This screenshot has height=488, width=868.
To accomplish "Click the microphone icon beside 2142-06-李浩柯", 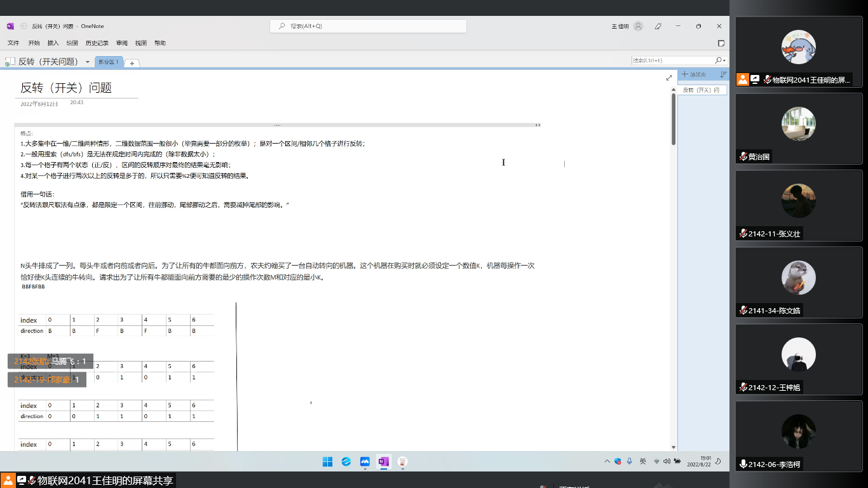I will 743,464.
